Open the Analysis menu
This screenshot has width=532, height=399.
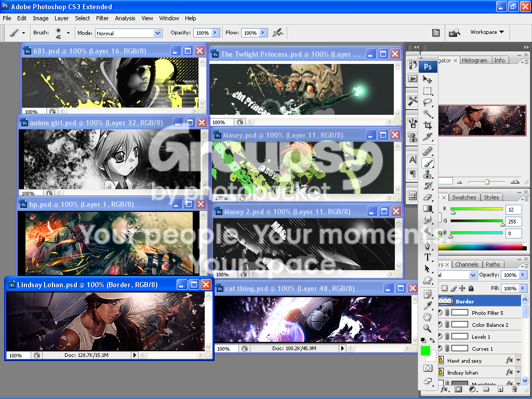pyautogui.click(x=125, y=18)
